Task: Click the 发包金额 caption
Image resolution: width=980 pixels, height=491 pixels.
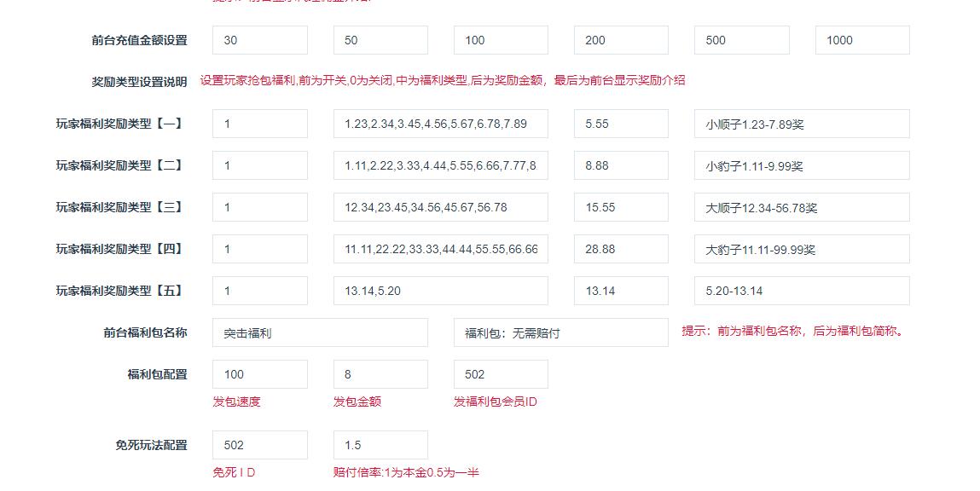Action: coord(357,401)
